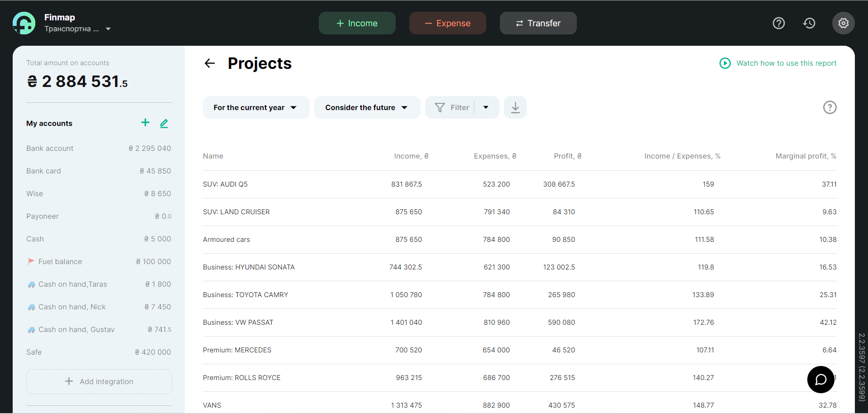Screen dimensions: 868x414
Task: Open the Finmap logo home icon
Action: pos(24,23)
